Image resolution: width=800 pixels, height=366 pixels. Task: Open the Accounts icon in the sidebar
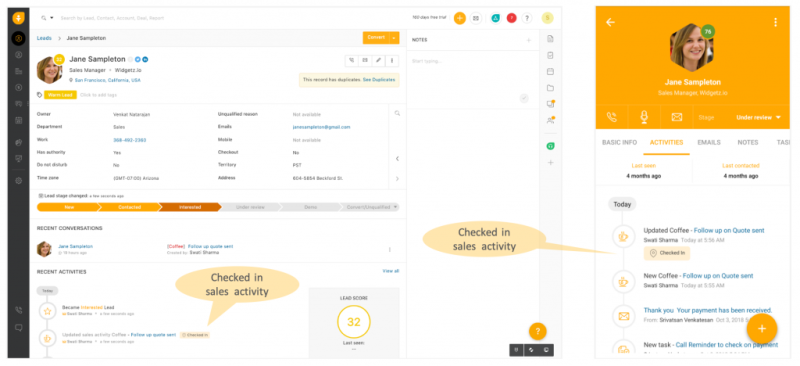click(18, 71)
